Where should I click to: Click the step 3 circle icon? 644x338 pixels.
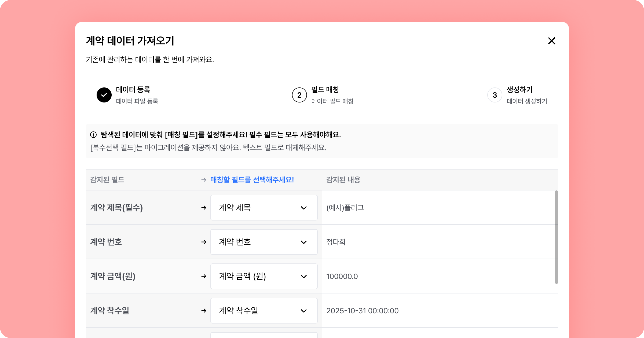tap(495, 95)
